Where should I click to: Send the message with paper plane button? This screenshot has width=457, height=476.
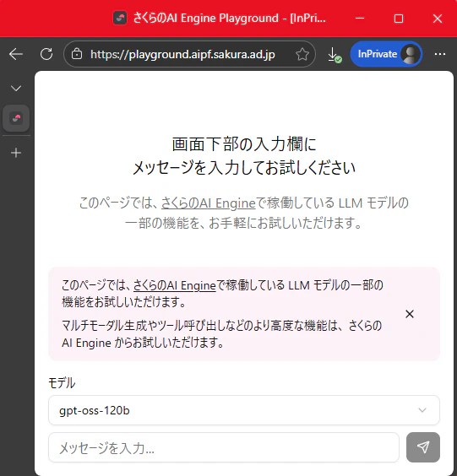tap(423, 447)
